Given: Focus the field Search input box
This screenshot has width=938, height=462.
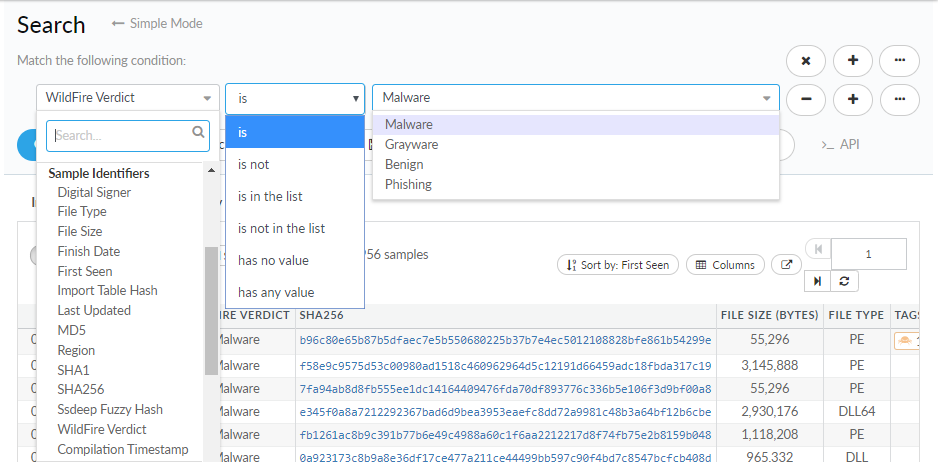Looking at the screenshot, I should click(x=121, y=135).
